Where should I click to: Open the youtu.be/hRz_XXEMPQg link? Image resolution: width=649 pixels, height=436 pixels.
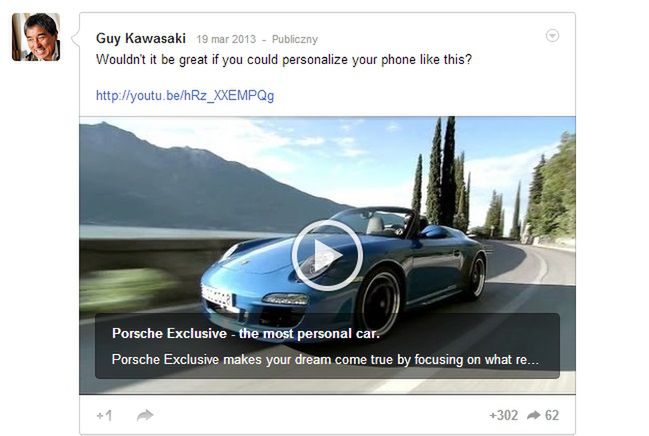click(x=185, y=96)
